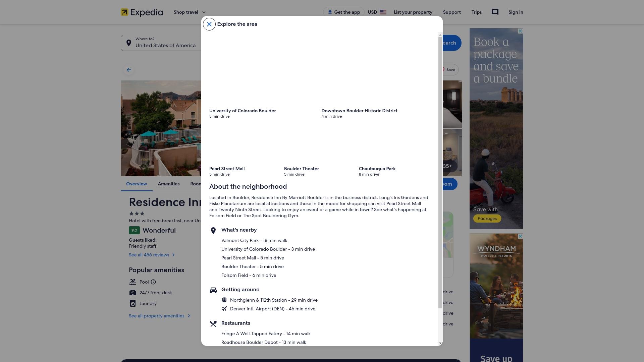Close the Wyndham advertisement
This screenshot has height=362, width=644.
coord(520,236)
